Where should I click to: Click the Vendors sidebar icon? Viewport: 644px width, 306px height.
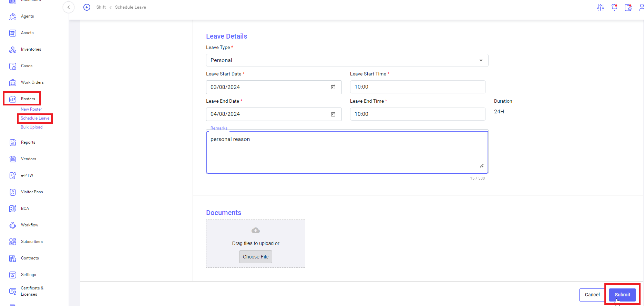(x=13, y=159)
